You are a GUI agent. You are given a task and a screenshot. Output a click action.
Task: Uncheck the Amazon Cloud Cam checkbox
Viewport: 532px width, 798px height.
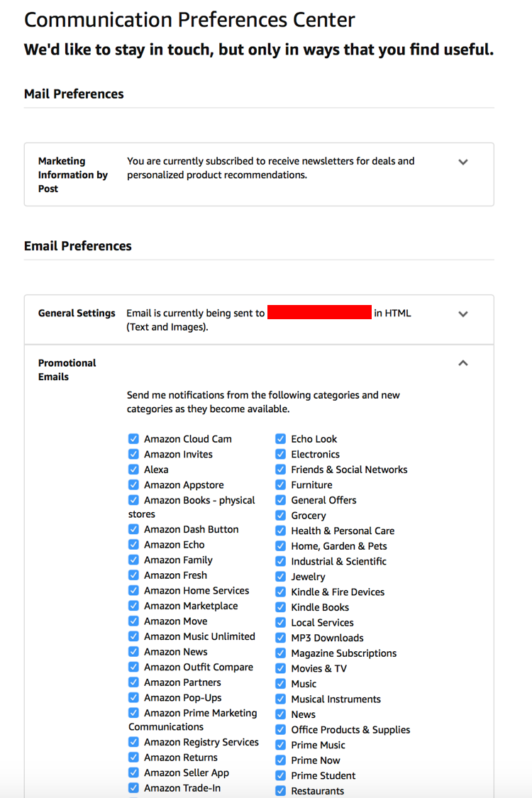(x=133, y=438)
